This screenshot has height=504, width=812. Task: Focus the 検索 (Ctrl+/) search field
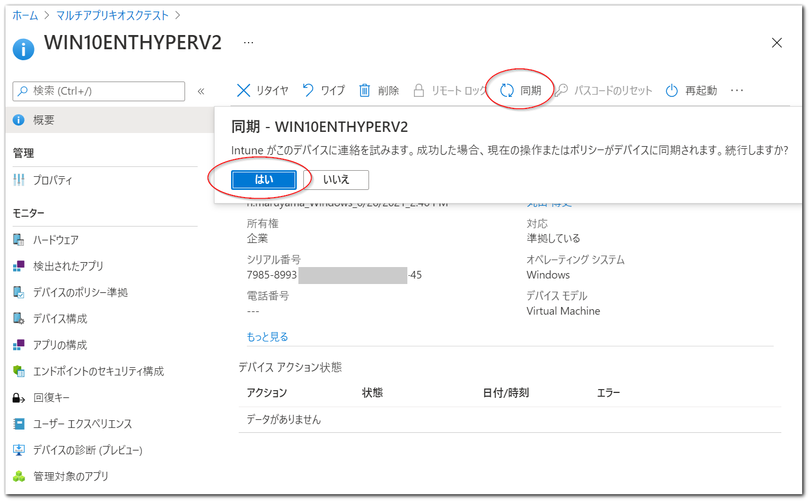coord(99,91)
